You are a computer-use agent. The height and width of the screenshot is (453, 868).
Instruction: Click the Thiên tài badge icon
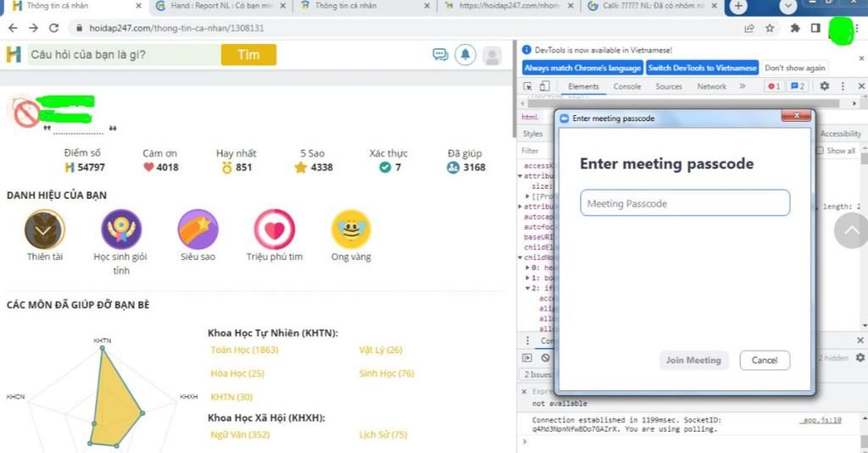[45, 229]
